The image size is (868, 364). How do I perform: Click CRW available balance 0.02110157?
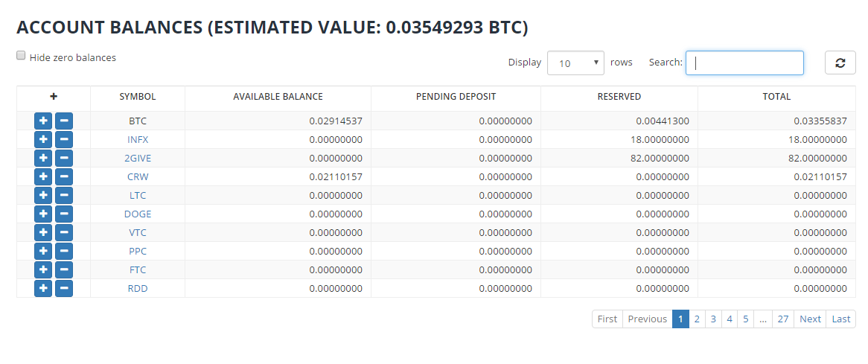click(336, 177)
